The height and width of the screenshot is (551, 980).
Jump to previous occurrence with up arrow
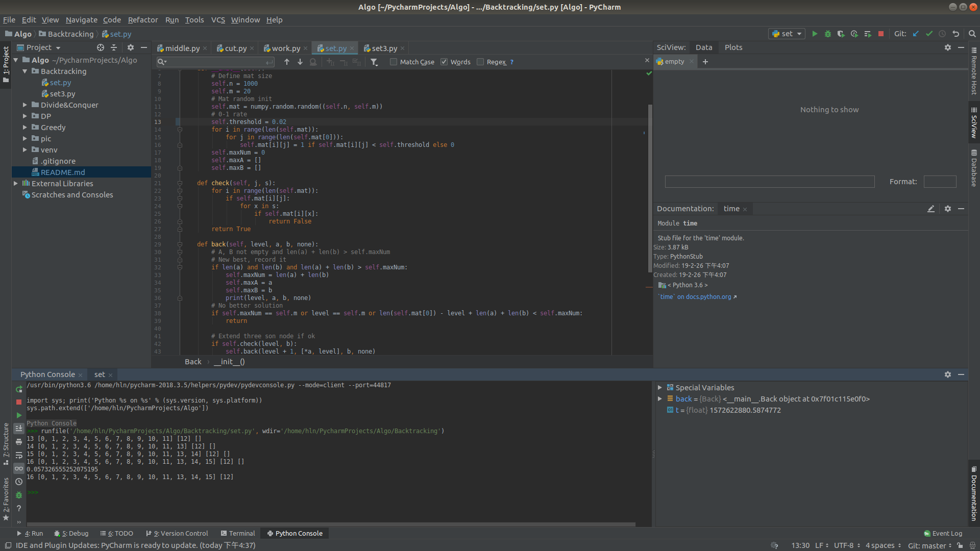pyautogui.click(x=287, y=62)
